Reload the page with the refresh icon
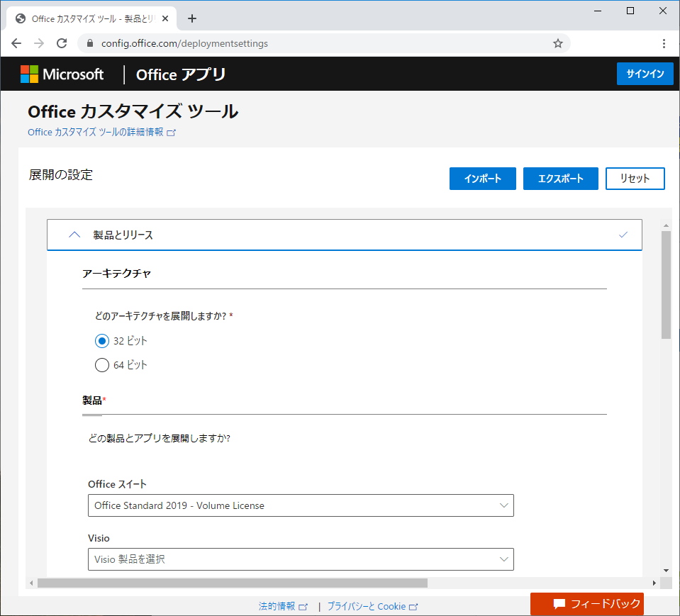 coord(62,43)
